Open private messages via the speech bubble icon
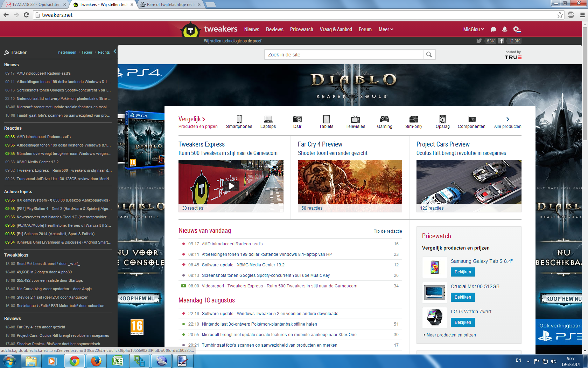The width and height of the screenshot is (588, 368). (x=493, y=29)
